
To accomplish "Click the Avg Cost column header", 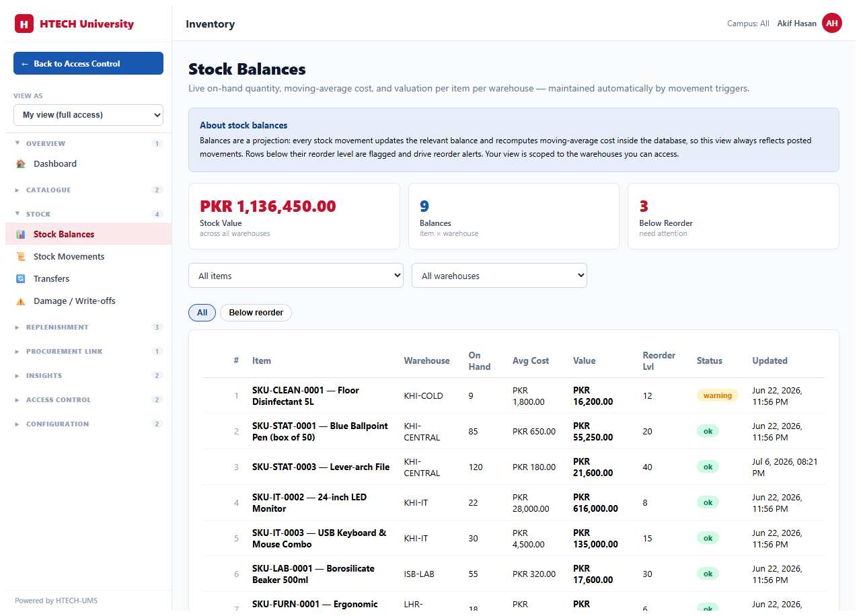I will click(x=531, y=360).
